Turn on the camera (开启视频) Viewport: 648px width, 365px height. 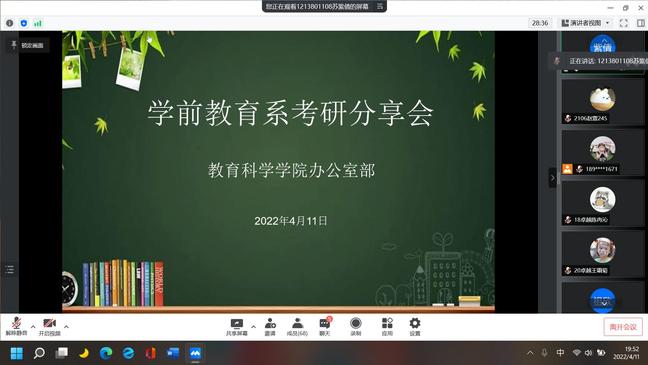tap(49, 326)
